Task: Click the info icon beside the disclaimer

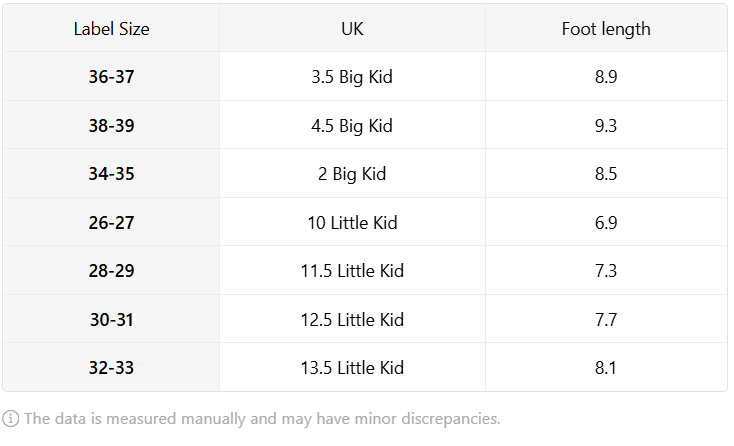Action: (10, 418)
